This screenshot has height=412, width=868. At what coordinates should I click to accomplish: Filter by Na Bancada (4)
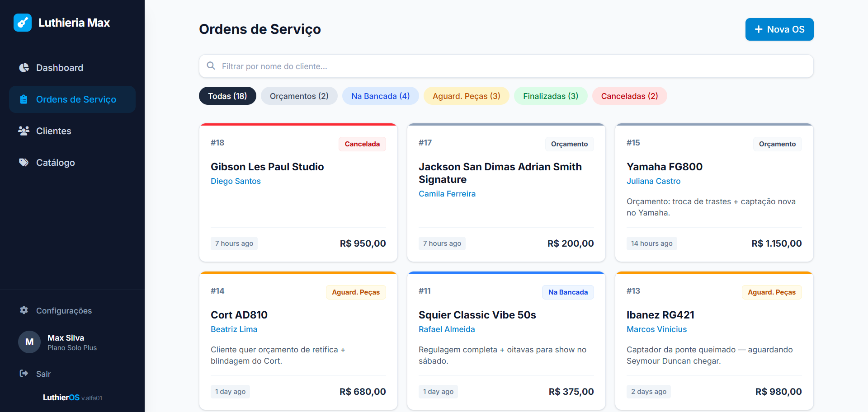click(x=381, y=96)
